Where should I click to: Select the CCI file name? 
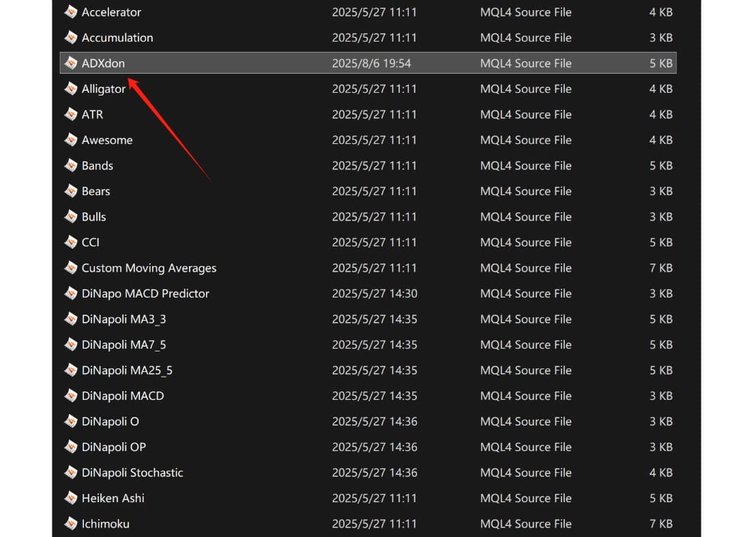point(91,242)
